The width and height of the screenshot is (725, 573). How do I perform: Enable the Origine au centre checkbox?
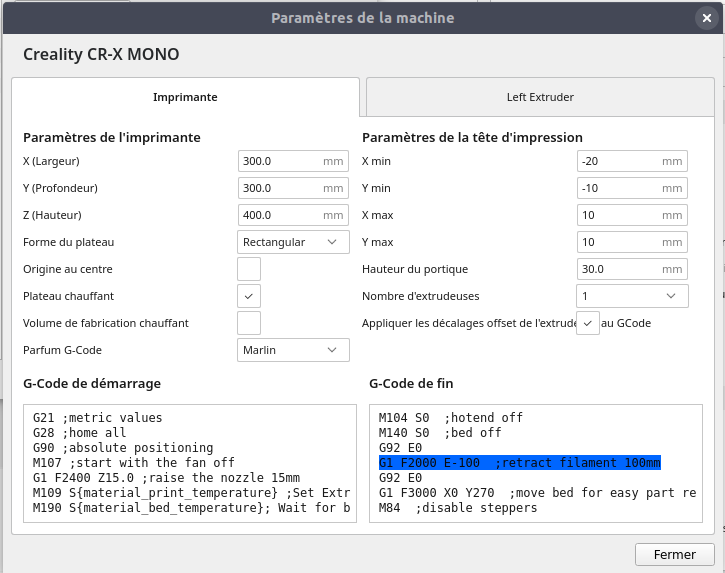pos(249,269)
